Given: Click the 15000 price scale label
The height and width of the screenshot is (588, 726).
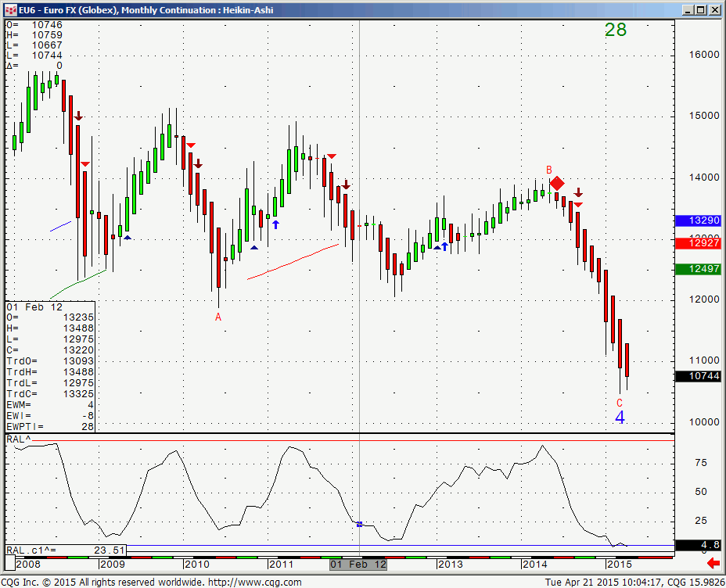Looking at the screenshot, I should (704, 116).
